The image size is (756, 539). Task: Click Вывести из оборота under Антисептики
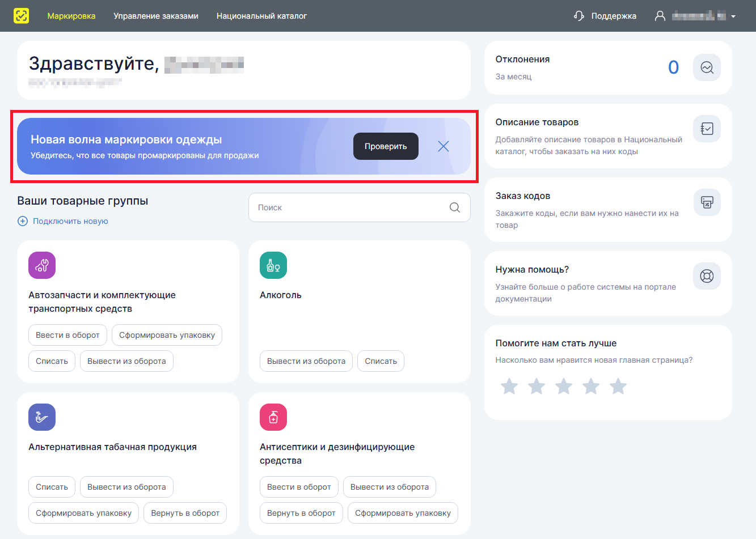pos(390,487)
